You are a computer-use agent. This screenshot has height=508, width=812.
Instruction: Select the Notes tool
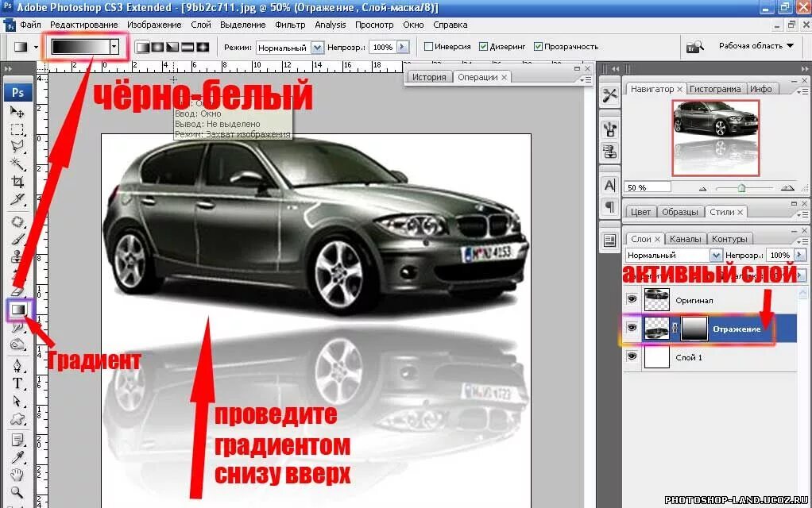point(17,441)
